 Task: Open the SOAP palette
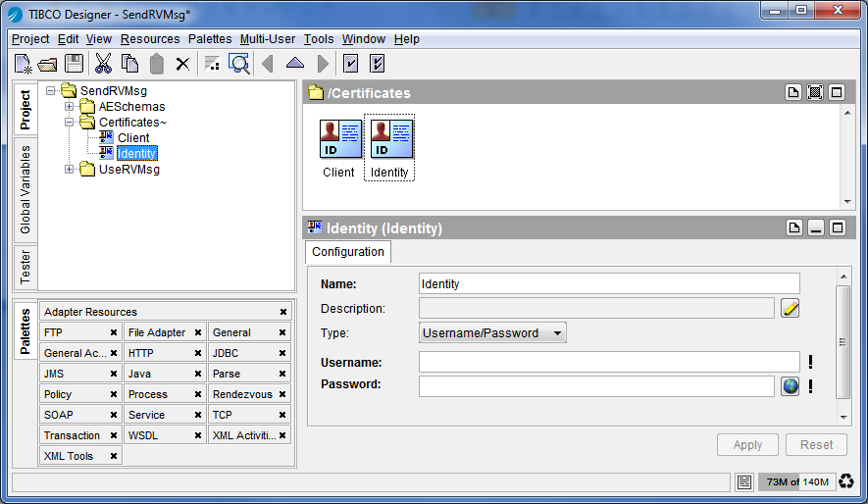pos(58,415)
